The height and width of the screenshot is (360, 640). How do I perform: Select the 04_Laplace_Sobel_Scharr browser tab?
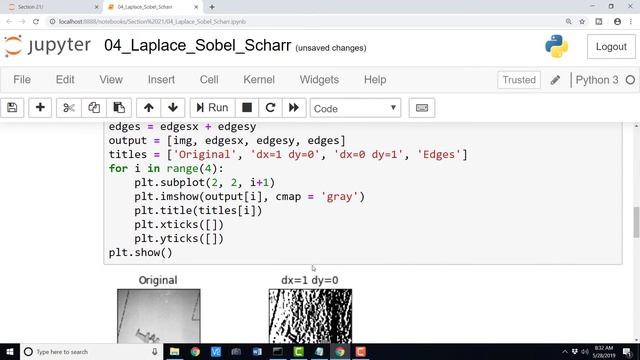click(152, 7)
